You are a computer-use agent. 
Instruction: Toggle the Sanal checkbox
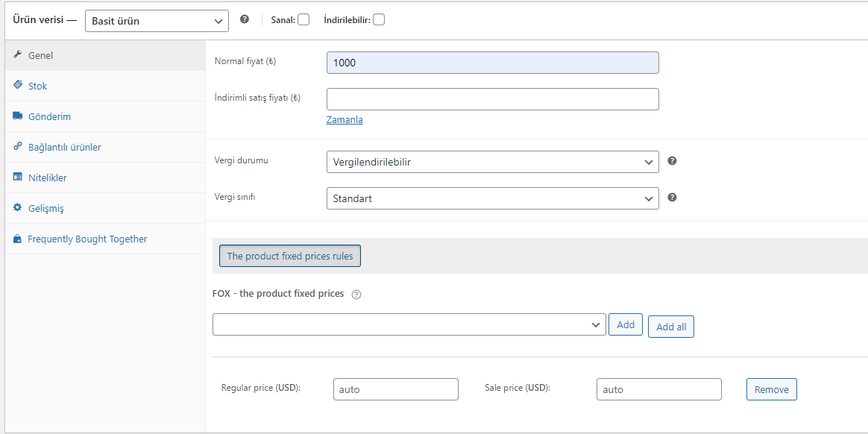click(x=304, y=20)
